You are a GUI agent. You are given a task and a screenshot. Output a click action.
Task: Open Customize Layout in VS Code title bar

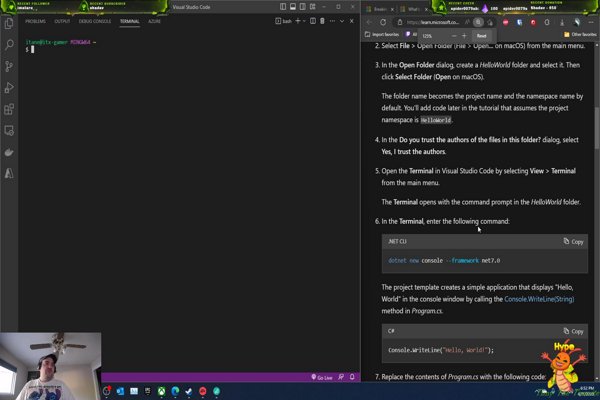click(313, 7)
